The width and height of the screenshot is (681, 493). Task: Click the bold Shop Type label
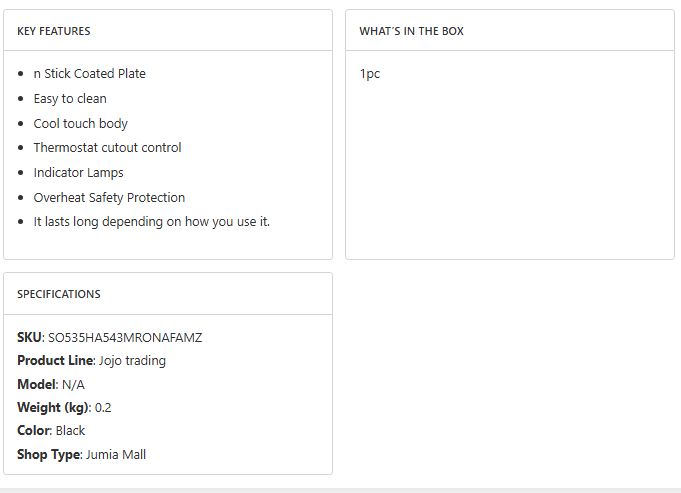click(50, 454)
